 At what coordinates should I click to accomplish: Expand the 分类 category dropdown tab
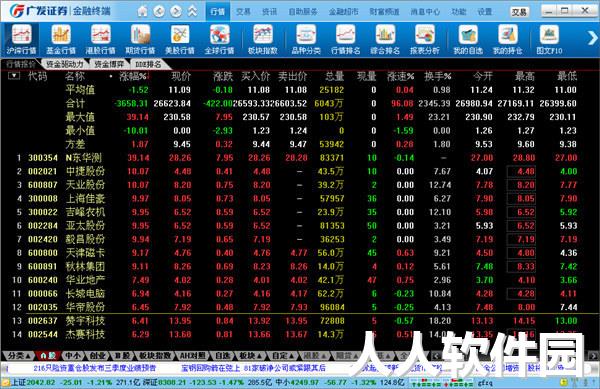[x=19, y=356]
